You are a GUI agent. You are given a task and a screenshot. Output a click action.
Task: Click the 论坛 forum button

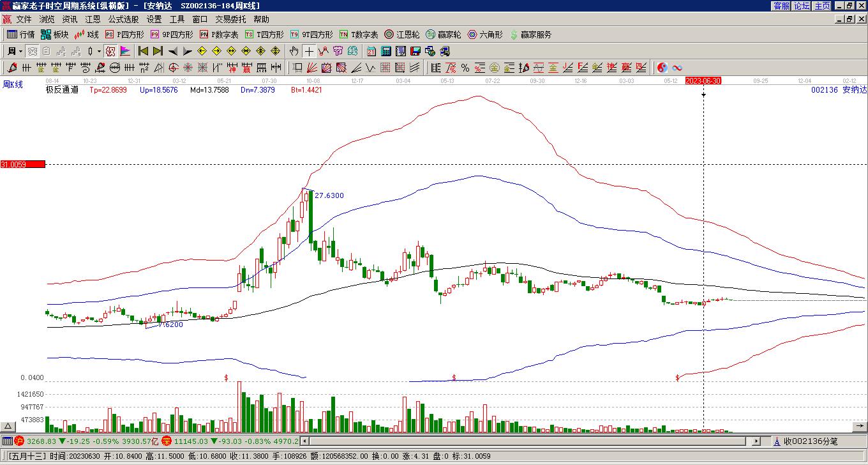[802, 5]
